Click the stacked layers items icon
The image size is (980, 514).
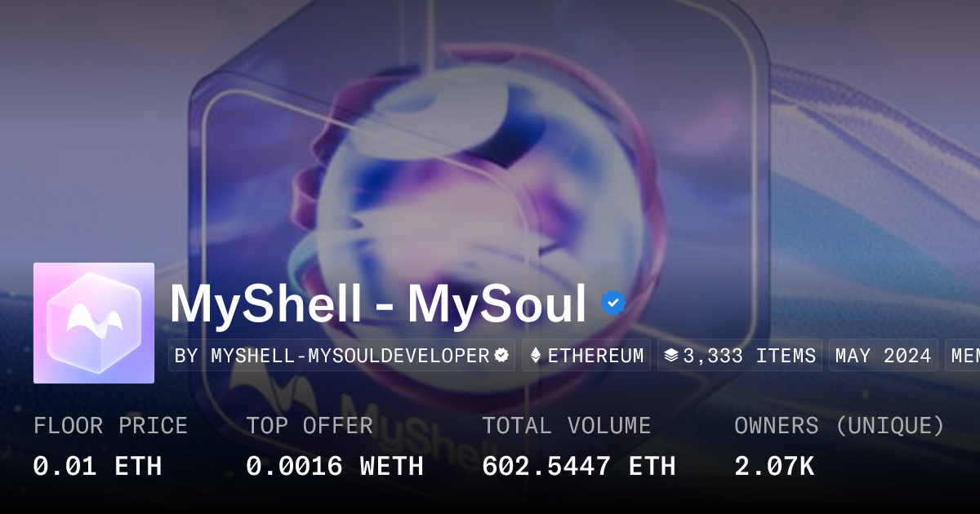tap(671, 356)
